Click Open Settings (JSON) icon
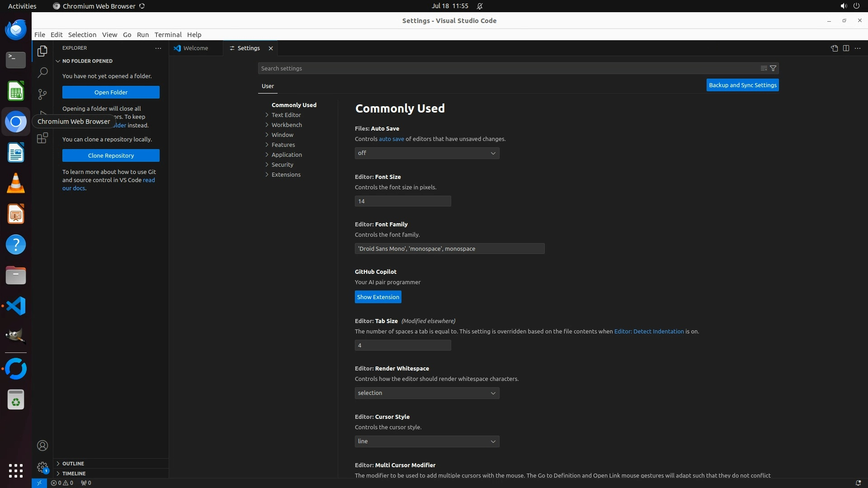Viewport: 868px width, 488px height. [x=834, y=48]
